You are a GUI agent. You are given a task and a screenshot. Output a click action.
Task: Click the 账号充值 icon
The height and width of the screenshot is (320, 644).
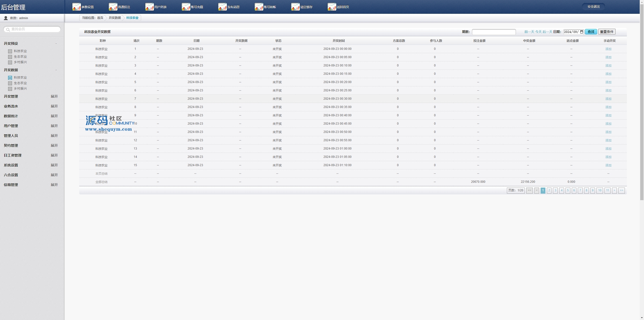tap(186, 7)
